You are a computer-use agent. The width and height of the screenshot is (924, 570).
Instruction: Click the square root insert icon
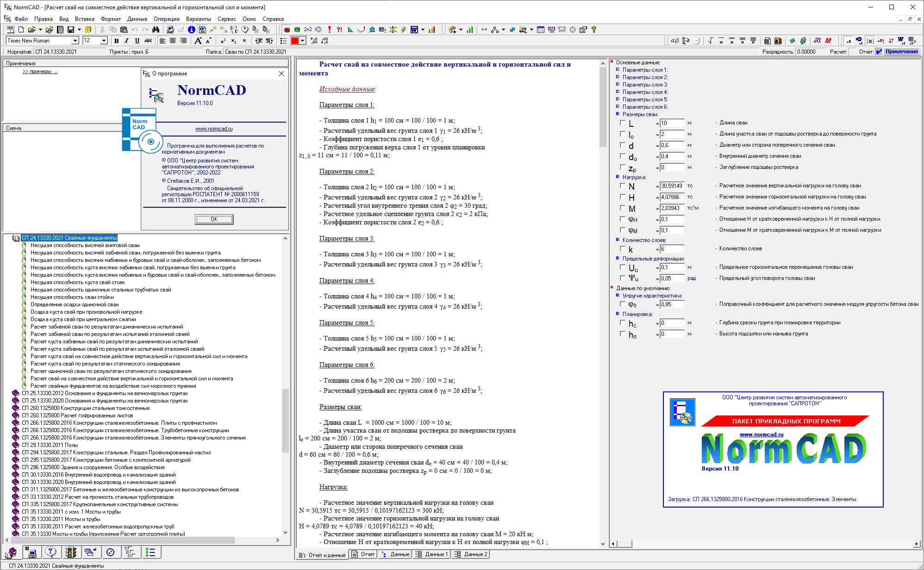pyautogui.click(x=711, y=41)
